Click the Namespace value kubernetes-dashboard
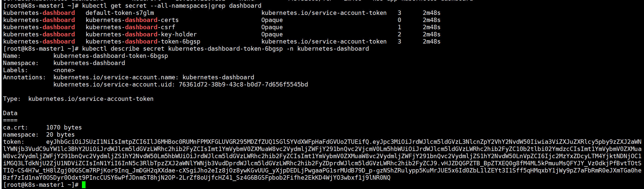Viewport: 644px width, 189px height. (89, 63)
